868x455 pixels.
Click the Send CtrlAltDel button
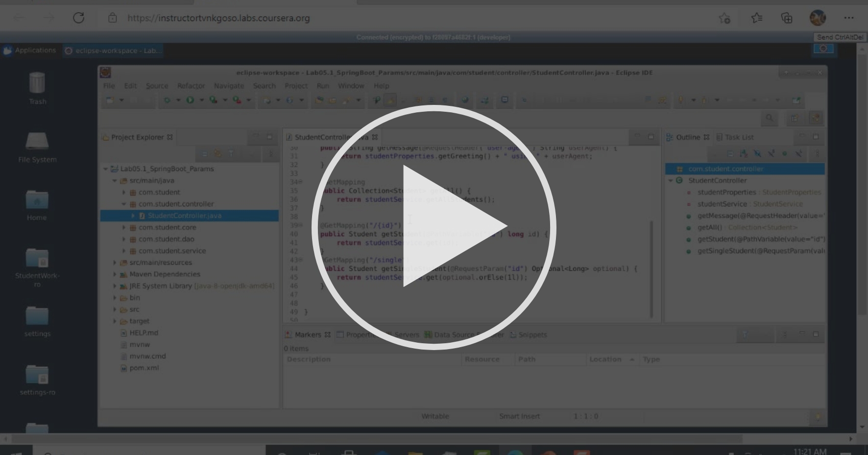[x=840, y=37]
